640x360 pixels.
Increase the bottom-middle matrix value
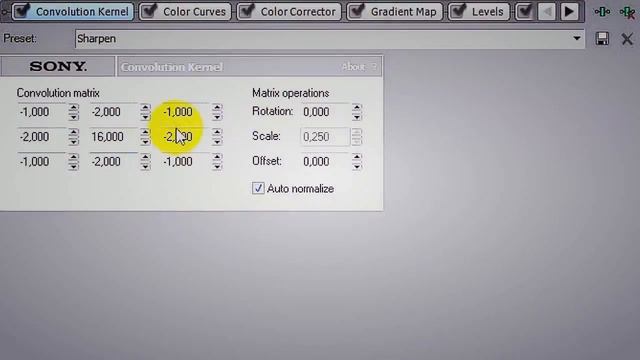[145, 158]
